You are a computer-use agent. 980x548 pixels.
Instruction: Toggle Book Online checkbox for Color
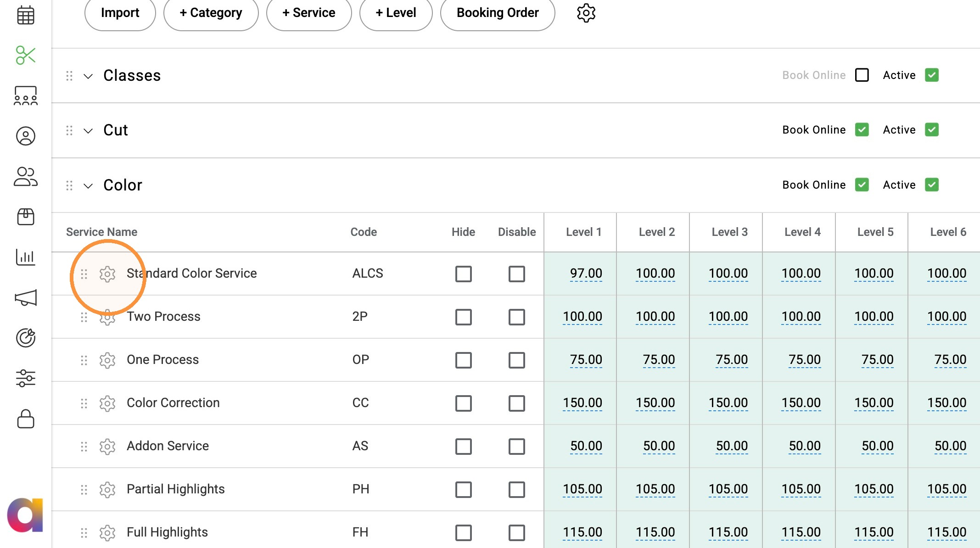[x=862, y=185]
